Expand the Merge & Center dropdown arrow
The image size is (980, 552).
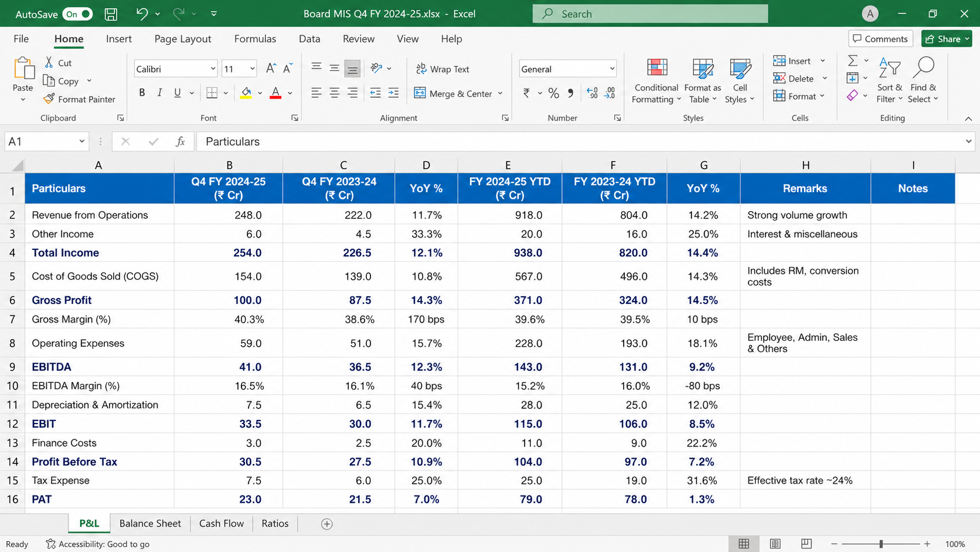[500, 93]
